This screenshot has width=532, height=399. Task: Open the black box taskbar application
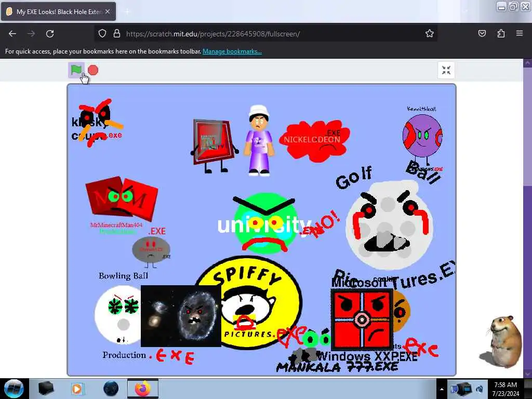pos(46,389)
